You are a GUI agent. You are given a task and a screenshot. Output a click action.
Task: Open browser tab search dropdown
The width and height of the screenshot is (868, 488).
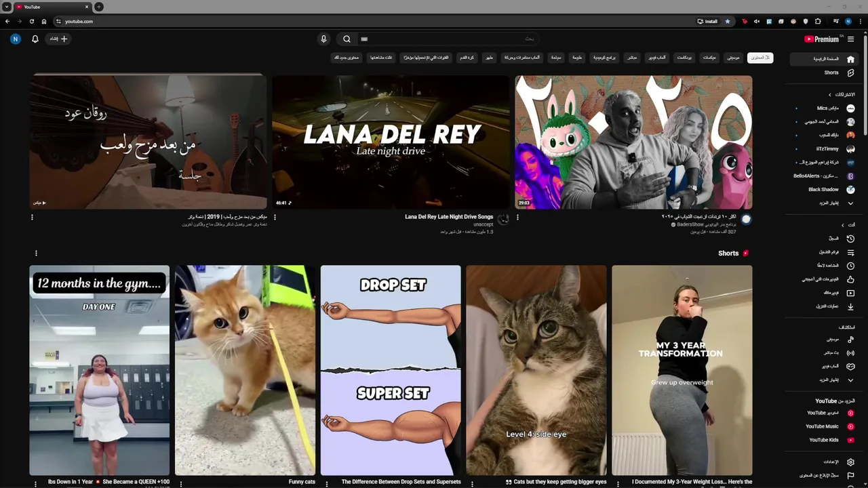pos(7,7)
